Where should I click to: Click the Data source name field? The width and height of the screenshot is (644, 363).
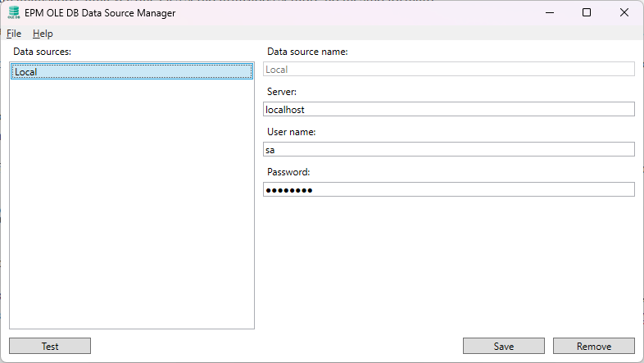pyautogui.click(x=449, y=69)
